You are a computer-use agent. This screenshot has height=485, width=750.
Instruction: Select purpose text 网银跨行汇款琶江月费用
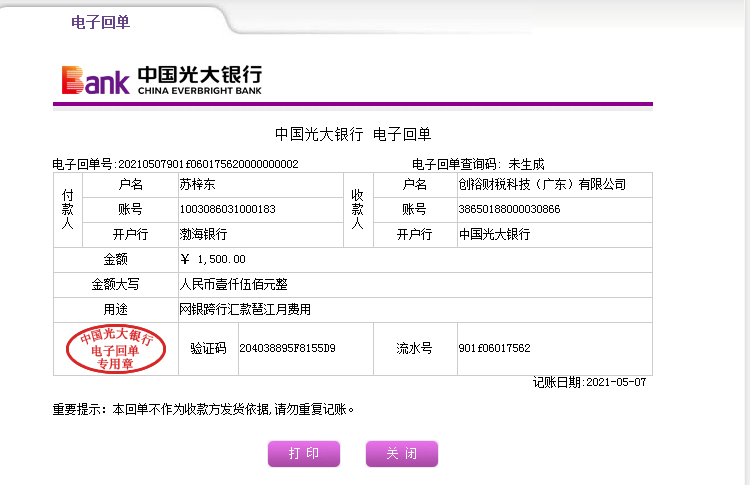click(x=245, y=309)
